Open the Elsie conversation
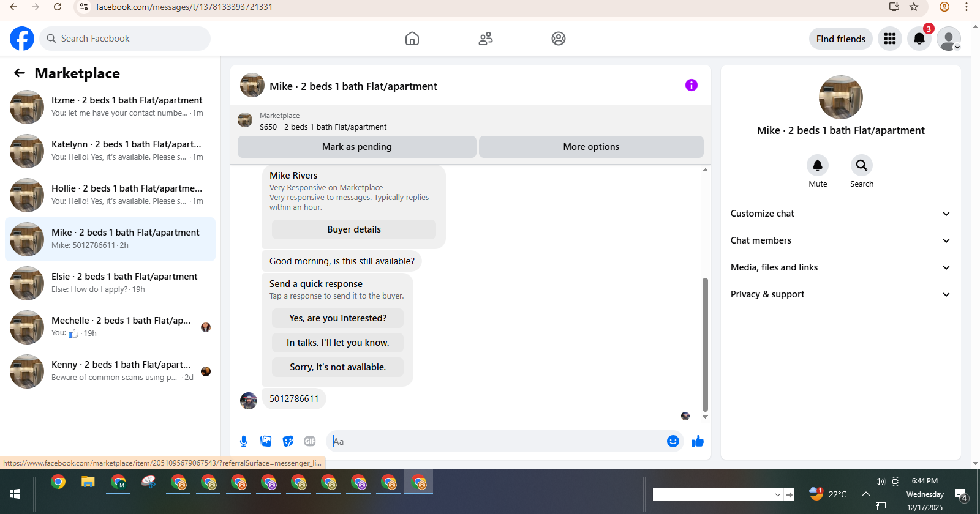Image resolution: width=980 pixels, height=514 pixels. tap(110, 283)
